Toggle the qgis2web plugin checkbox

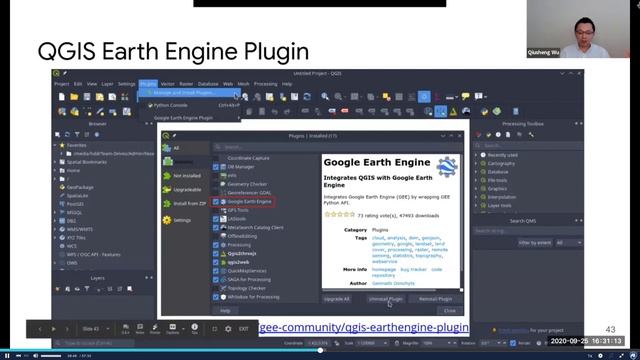[x=216, y=262]
